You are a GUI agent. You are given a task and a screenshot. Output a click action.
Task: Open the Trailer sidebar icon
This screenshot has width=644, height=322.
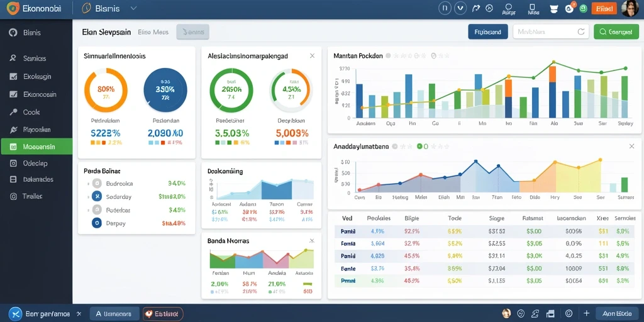tap(13, 196)
